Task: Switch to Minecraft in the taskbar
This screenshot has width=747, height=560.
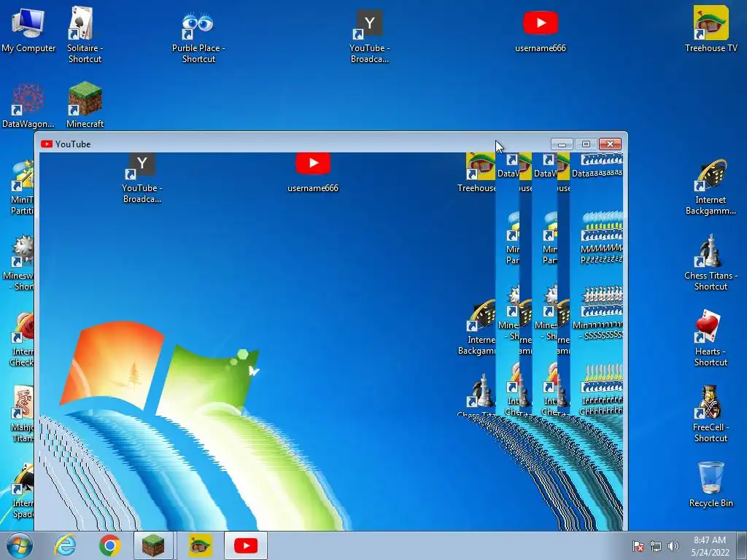Action: (x=153, y=545)
